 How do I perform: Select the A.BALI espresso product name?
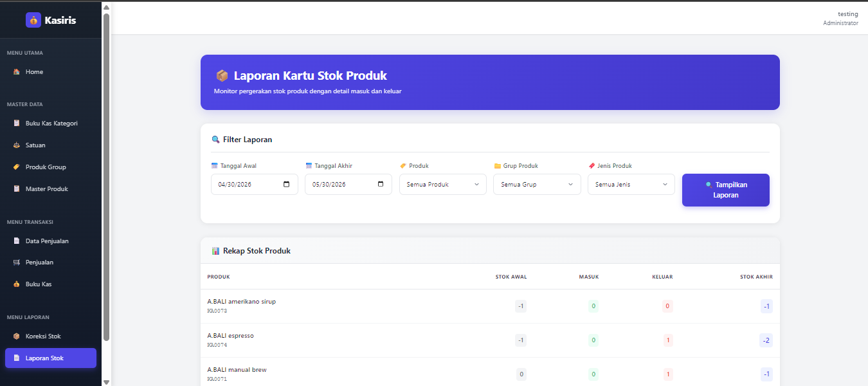tap(230, 335)
